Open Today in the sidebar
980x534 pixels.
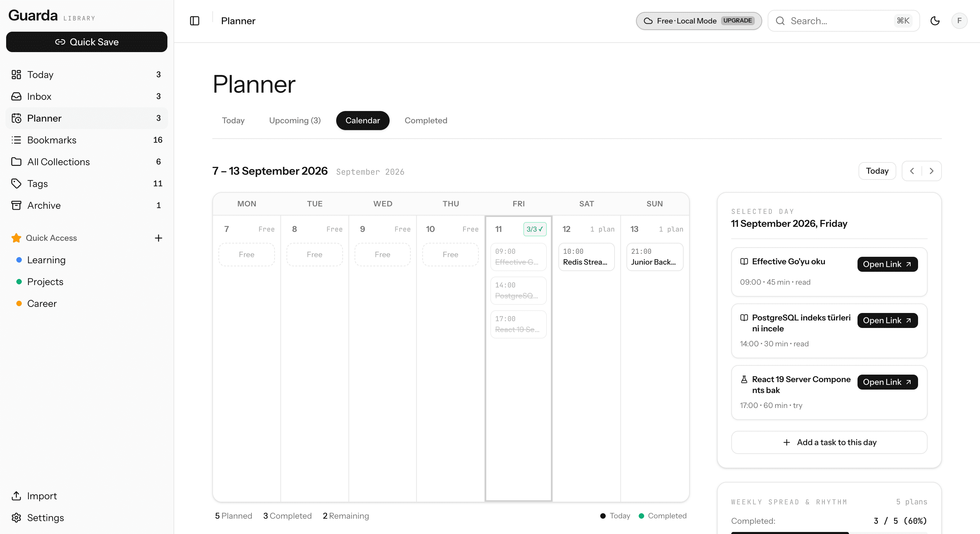87,75
